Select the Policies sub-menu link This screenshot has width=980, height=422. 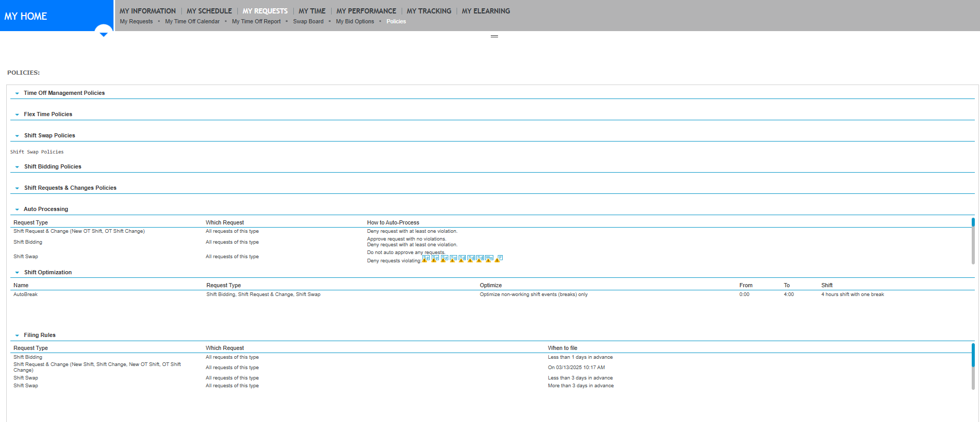tap(396, 21)
